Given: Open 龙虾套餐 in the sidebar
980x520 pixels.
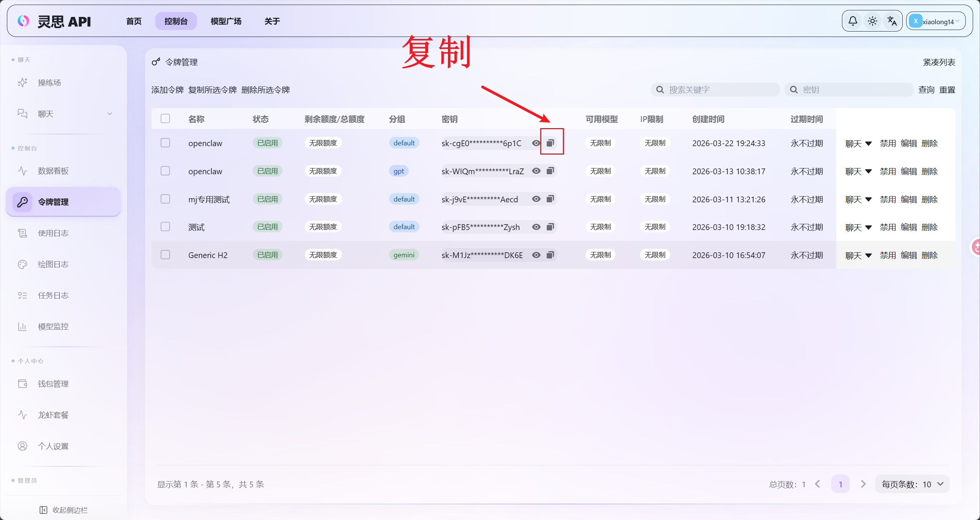Looking at the screenshot, I should point(63,415).
